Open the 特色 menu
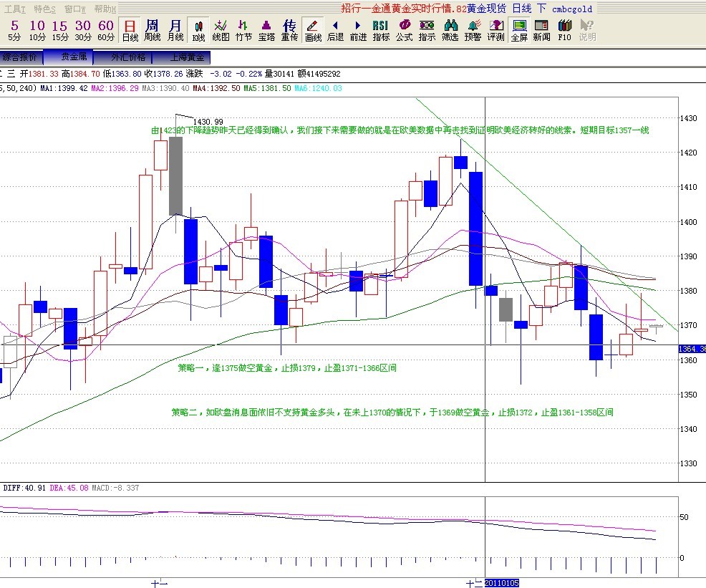This screenshot has width=706, height=588. click(x=45, y=9)
